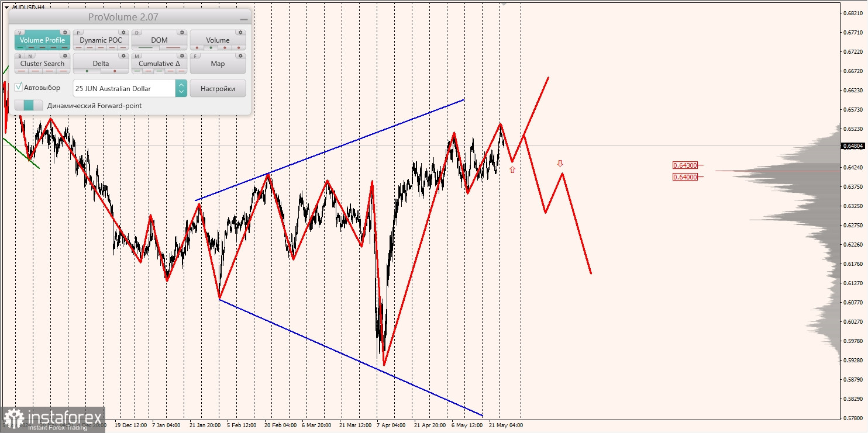This screenshot has height=433, width=868.
Task: Click the current price tag 0.64804
Action: (853, 146)
